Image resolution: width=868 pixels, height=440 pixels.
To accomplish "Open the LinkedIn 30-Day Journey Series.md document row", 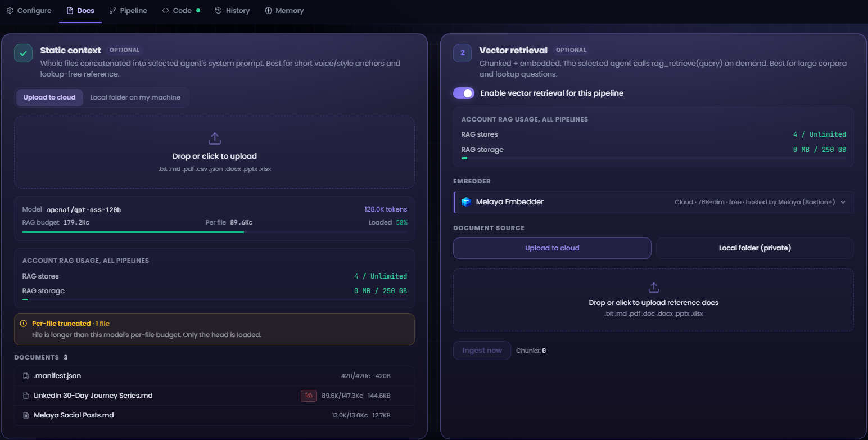I will click(x=214, y=396).
